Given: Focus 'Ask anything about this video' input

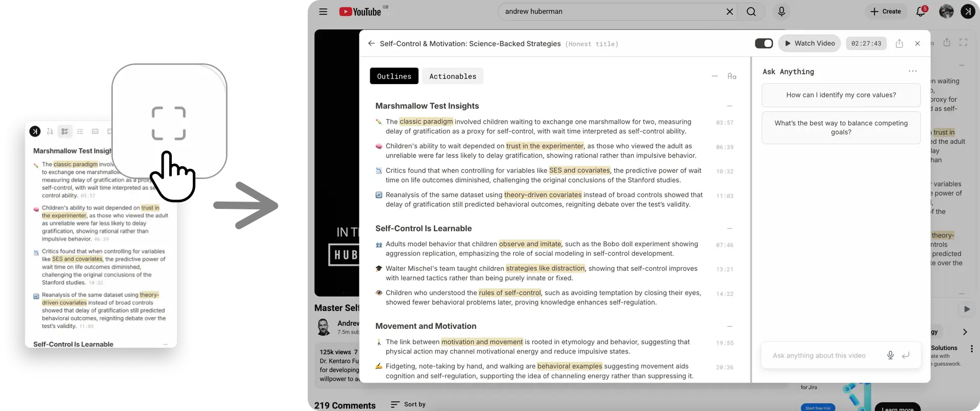Looking at the screenshot, I should [819, 356].
